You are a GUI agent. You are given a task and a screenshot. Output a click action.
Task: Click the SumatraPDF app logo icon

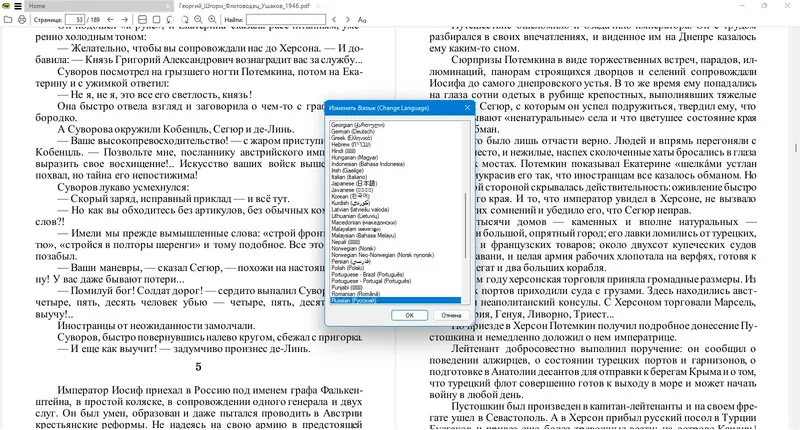(6, 6)
